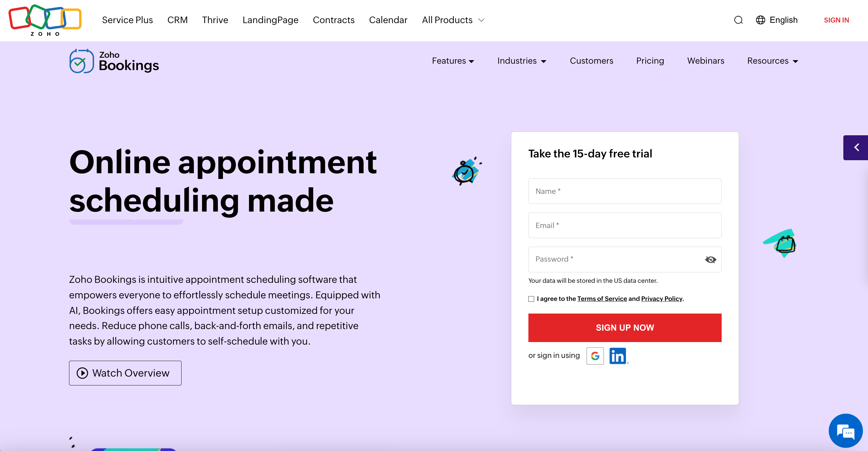This screenshot has width=868, height=451.
Task: Click the collapse arrow on the right edge
Action: 857,147
